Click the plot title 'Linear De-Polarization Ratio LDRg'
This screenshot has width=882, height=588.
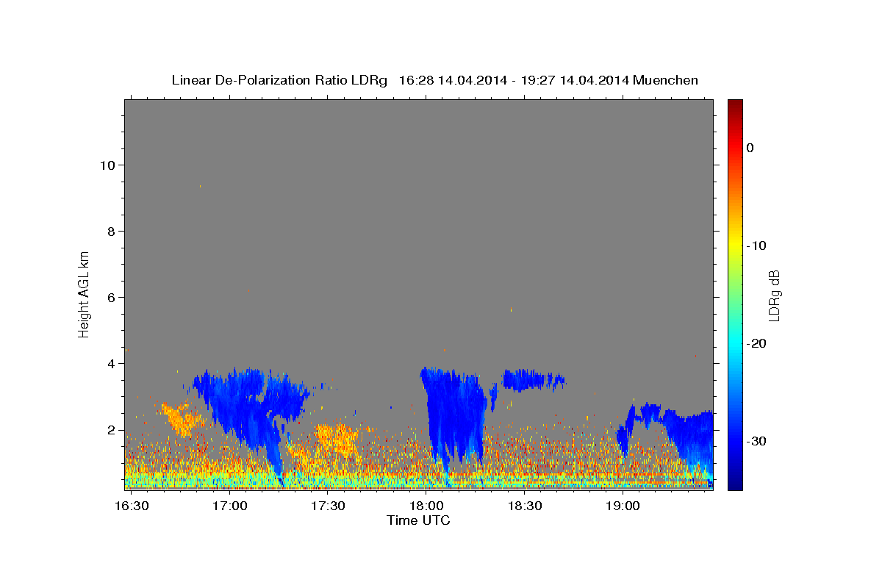[x=279, y=80]
